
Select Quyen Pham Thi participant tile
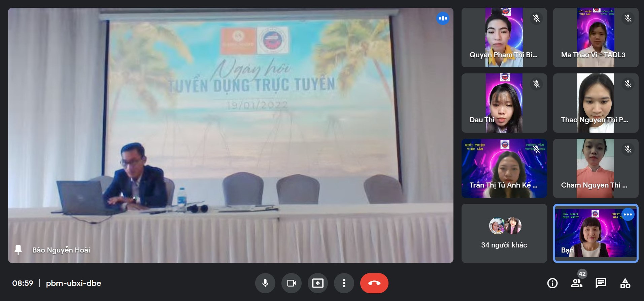tap(504, 37)
